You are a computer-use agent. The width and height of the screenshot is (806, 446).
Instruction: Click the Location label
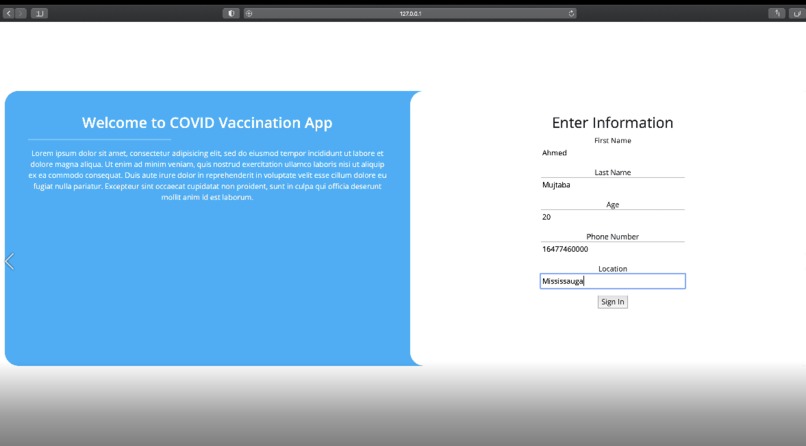click(x=612, y=269)
